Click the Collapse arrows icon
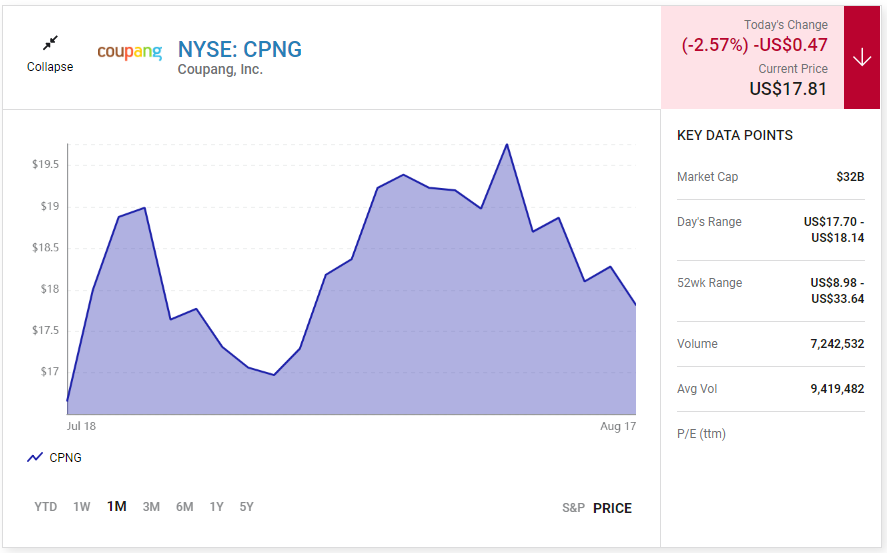The image size is (887, 553). click(x=50, y=43)
